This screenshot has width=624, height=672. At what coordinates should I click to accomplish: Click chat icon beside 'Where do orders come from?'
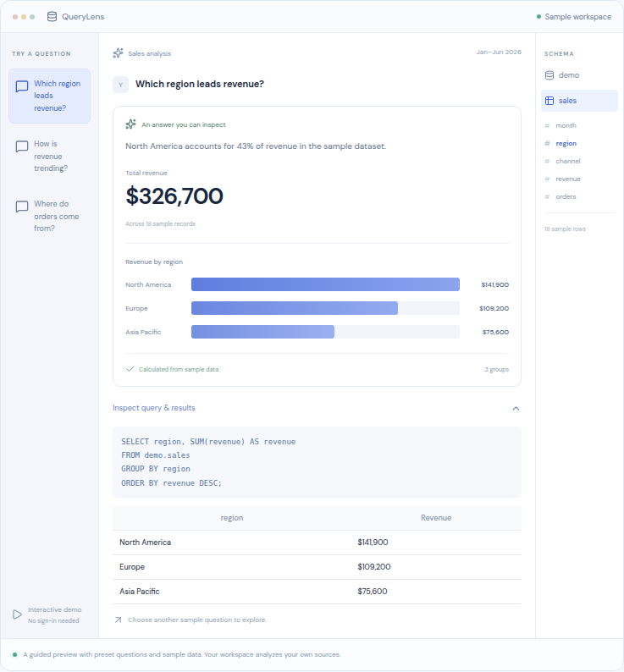pyautogui.click(x=22, y=207)
